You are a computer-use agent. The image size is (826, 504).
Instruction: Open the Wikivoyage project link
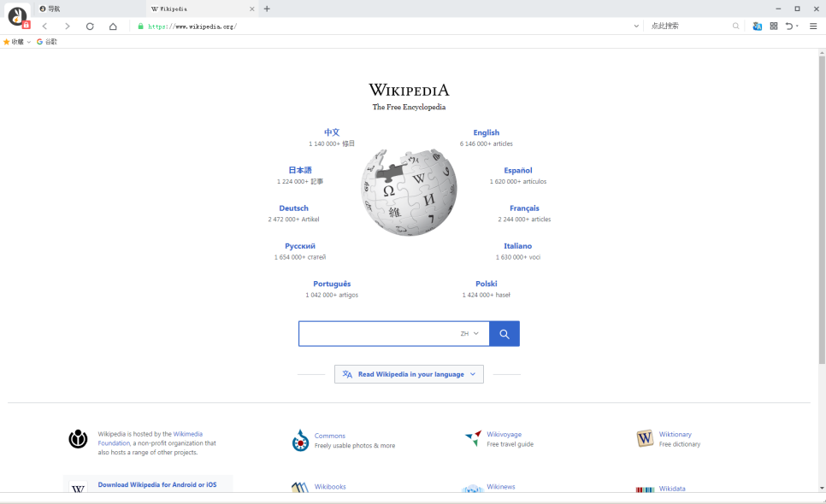[504, 435]
